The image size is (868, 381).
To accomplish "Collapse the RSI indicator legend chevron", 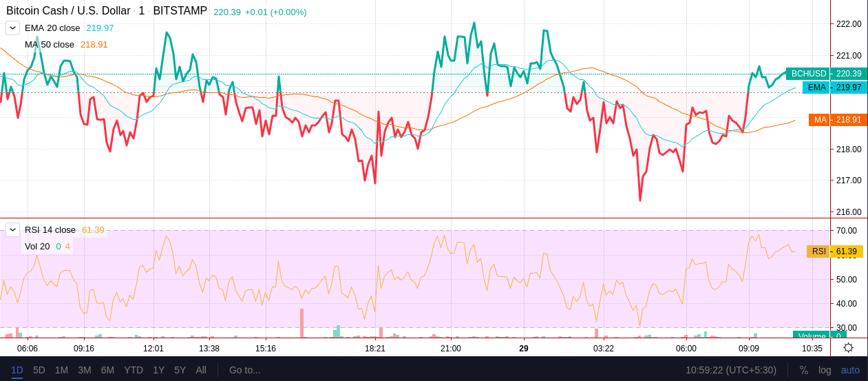I will click(12, 229).
